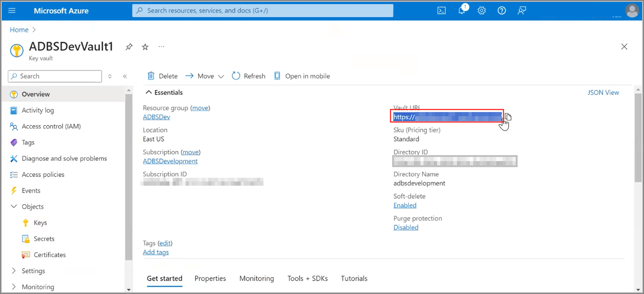Click the Add tags link
The image size is (644, 294).
coord(156,252)
